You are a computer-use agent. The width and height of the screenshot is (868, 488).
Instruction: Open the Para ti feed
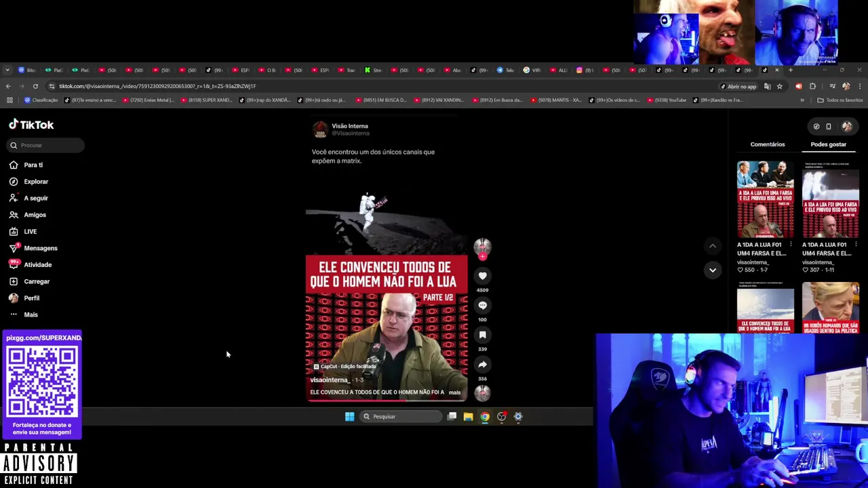pos(26,165)
